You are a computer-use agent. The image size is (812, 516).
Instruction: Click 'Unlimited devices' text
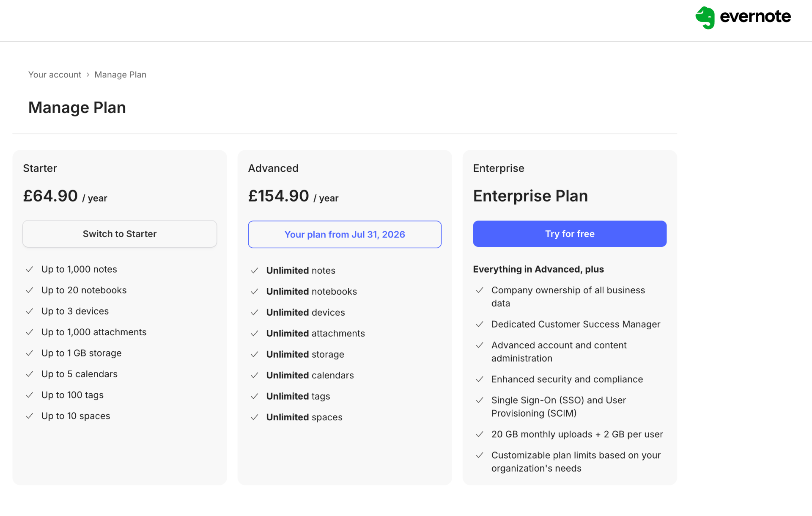pos(306,312)
